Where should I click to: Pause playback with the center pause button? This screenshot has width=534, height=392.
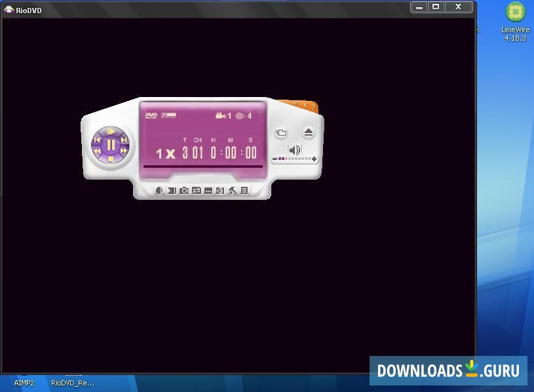tap(111, 144)
